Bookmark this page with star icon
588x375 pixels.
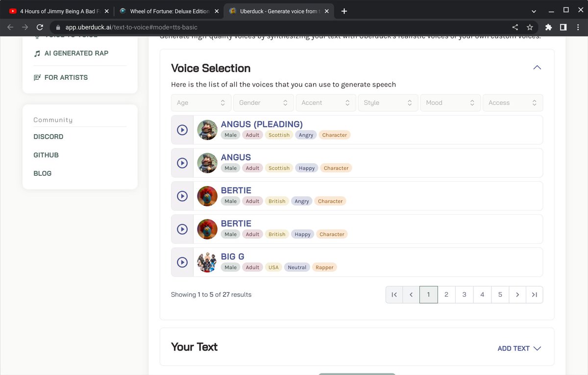pyautogui.click(x=530, y=27)
